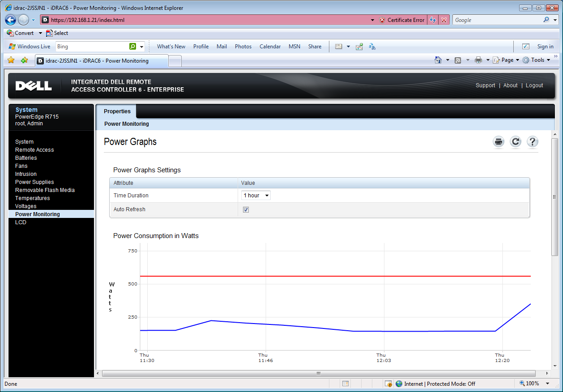Refresh the Power Graphs page

click(516, 142)
